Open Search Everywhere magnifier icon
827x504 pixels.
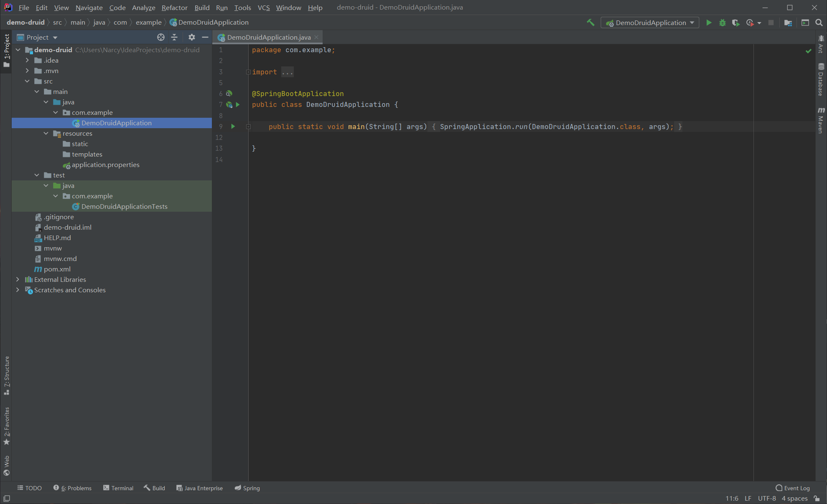pyautogui.click(x=819, y=23)
